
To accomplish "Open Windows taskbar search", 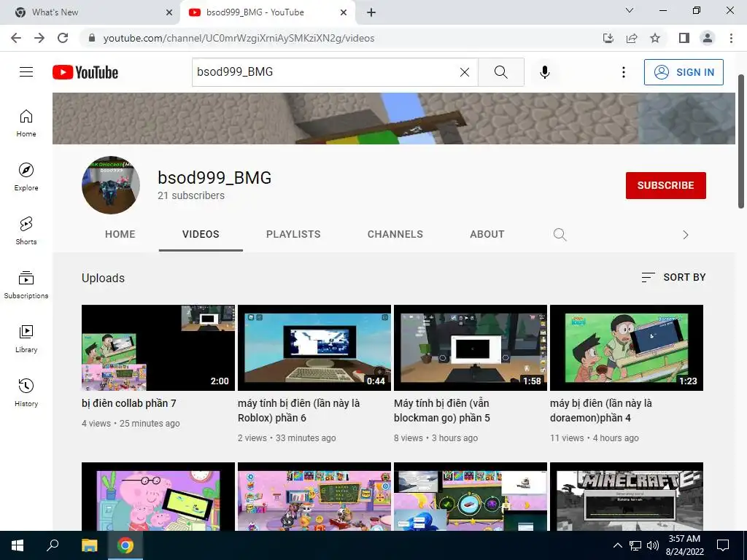I will point(53,545).
